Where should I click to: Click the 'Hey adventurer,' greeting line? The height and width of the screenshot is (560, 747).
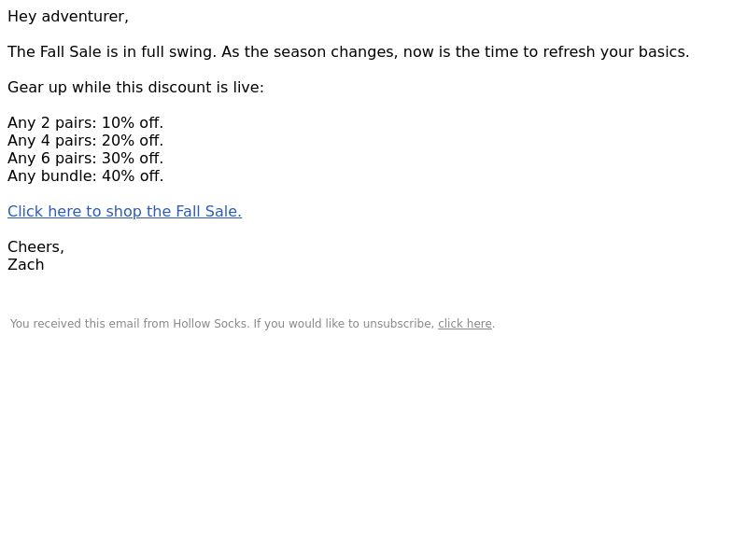pyautogui.click(x=68, y=17)
